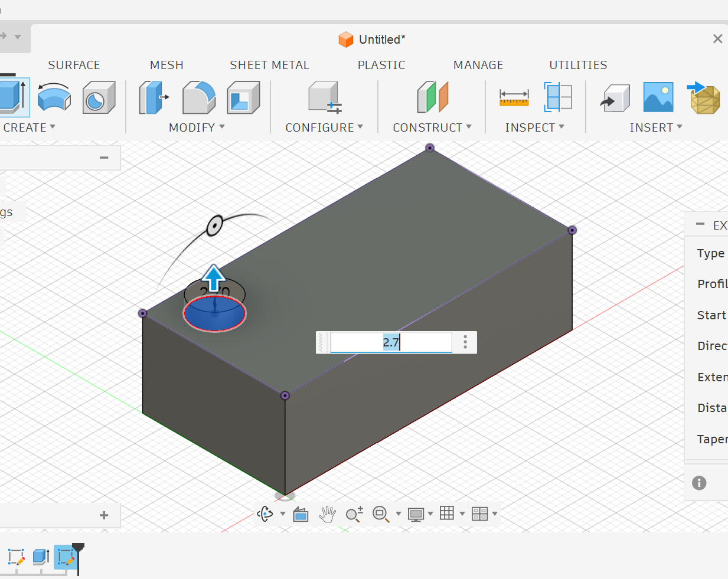Image resolution: width=728 pixels, height=579 pixels.
Task: Select the Measure ruler tool
Action: pyautogui.click(x=514, y=98)
